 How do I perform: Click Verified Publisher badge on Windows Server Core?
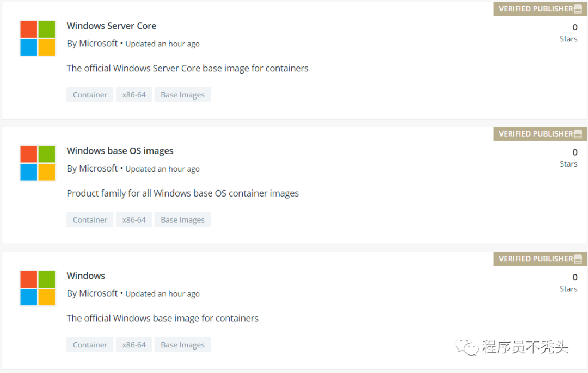point(540,9)
